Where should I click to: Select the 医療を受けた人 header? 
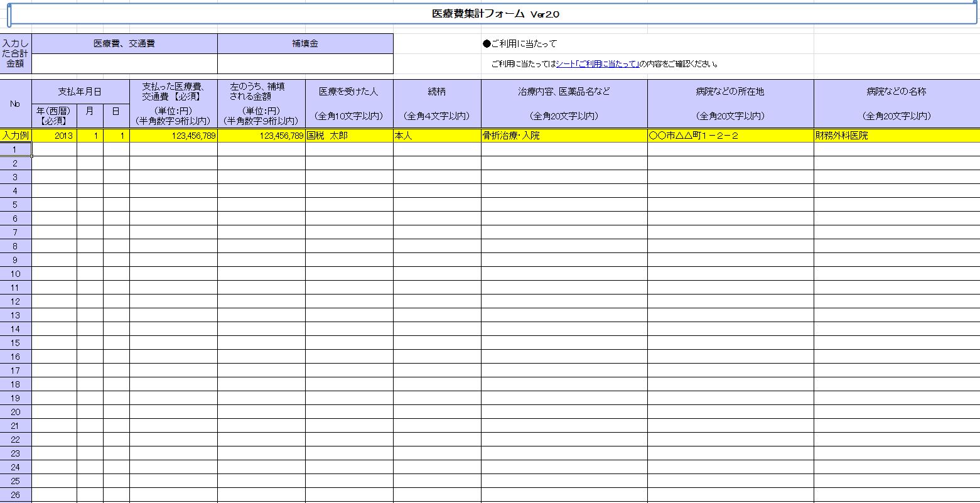[349, 104]
